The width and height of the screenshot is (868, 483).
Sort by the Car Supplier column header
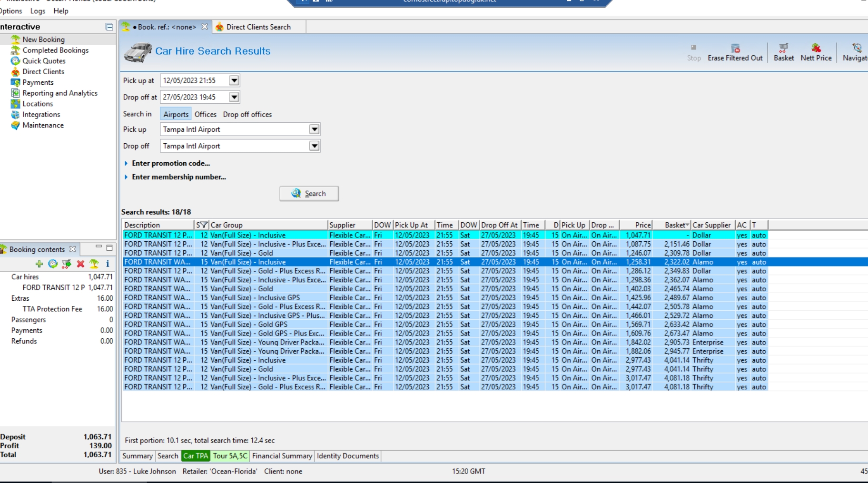pyautogui.click(x=713, y=225)
